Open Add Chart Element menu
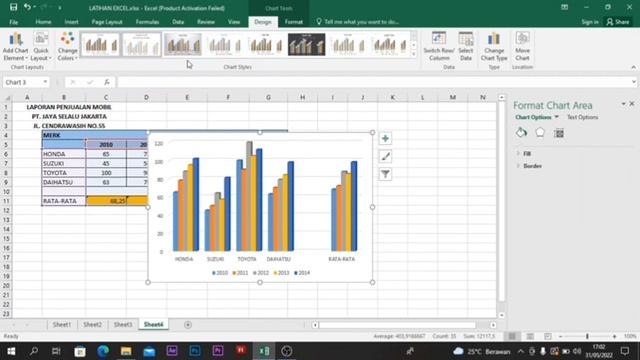Viewport: 640px width, 360px height. pos(16,47)
